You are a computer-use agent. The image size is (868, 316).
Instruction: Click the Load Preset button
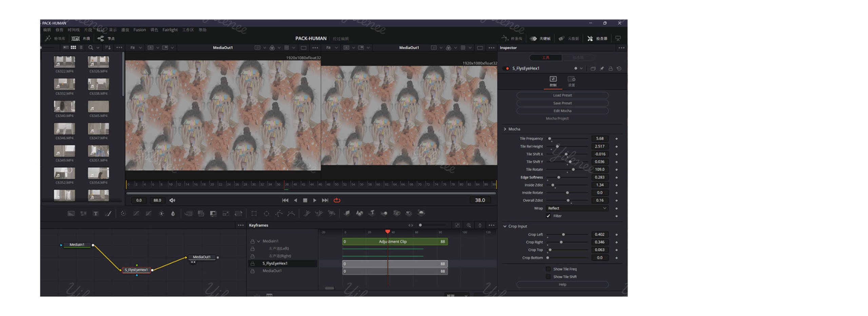tap(562, 95)
